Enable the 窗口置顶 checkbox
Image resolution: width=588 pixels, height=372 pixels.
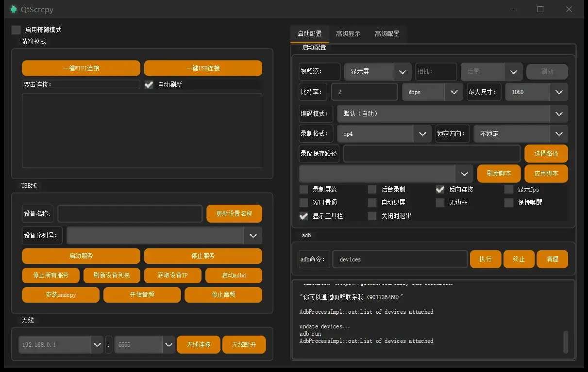304,202
